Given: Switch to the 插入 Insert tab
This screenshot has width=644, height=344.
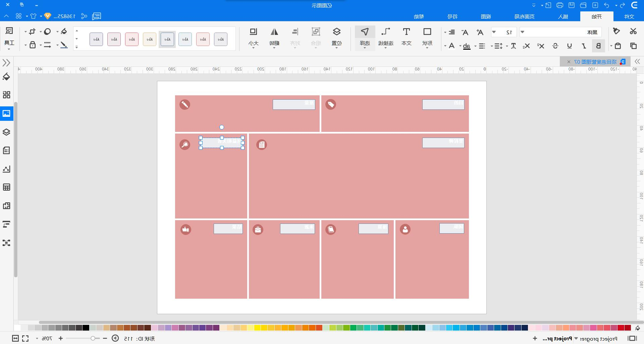Looking at the screenshot, I should click(x=563, y=16).
